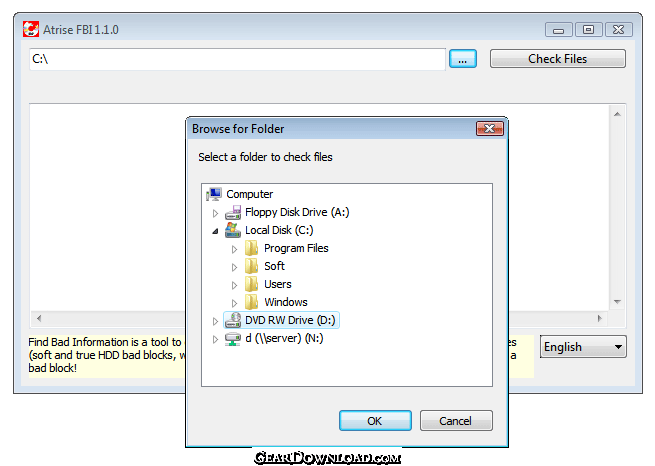
Task: Click results list scroll-left arrow
Action: [x=39, y=319]
